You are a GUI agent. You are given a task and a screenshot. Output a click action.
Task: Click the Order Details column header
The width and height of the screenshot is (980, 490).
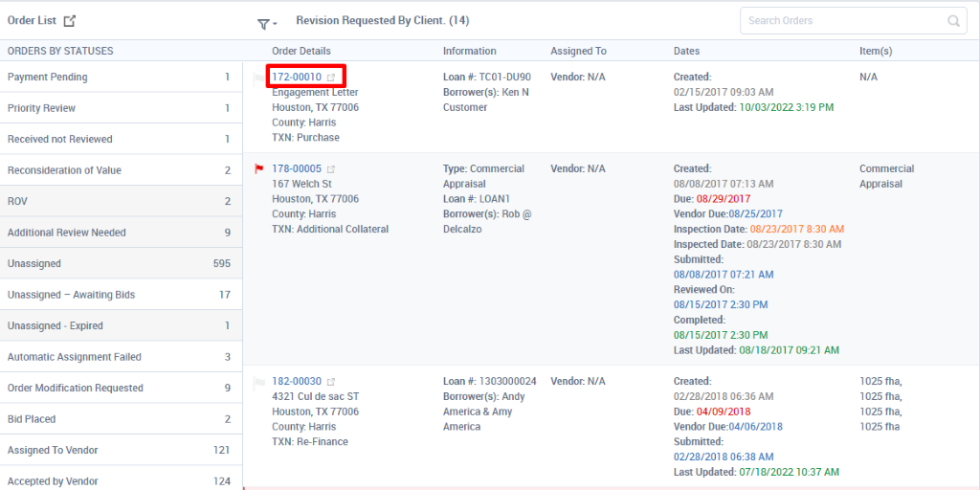coord(301,51)
